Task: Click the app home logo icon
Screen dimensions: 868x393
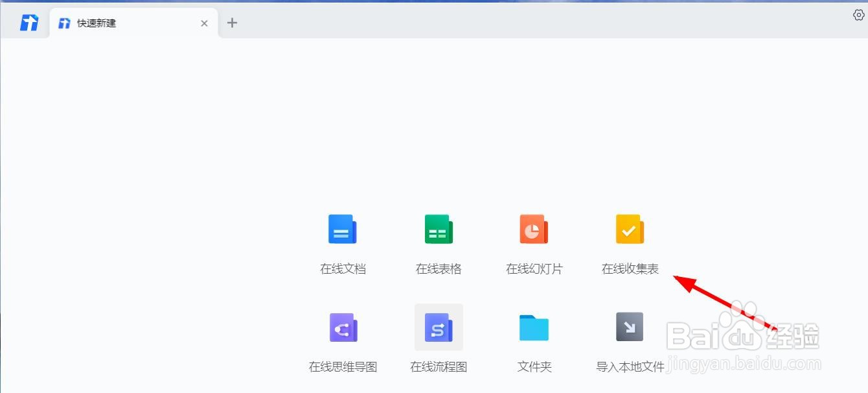Action: (x=28, y=21)
